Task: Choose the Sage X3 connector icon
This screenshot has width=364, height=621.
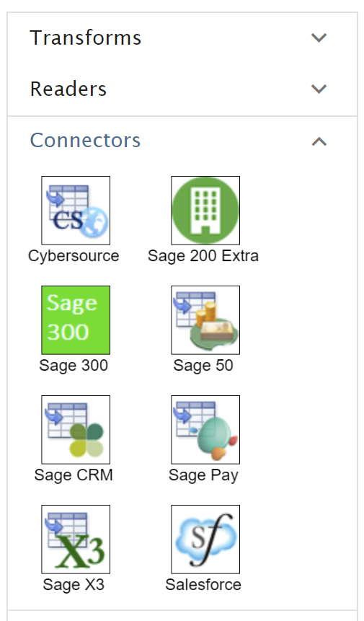Action: 76,539
